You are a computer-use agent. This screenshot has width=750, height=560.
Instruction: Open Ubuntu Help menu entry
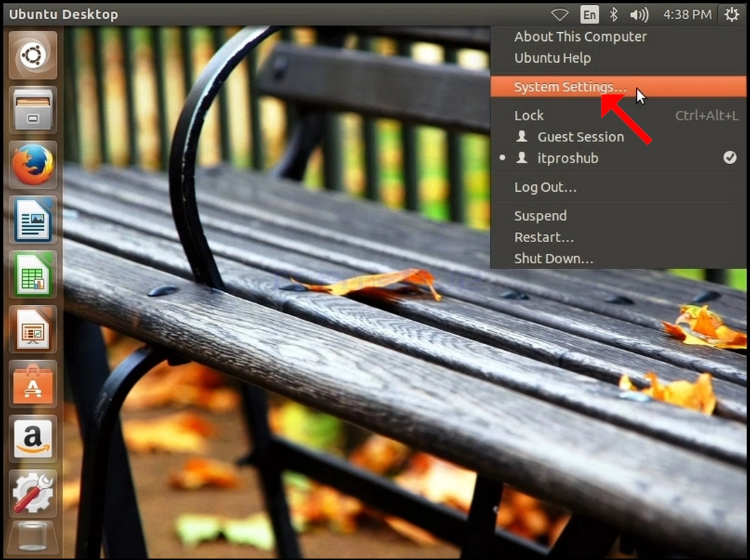pyautogui.click(x=618, y=58)
